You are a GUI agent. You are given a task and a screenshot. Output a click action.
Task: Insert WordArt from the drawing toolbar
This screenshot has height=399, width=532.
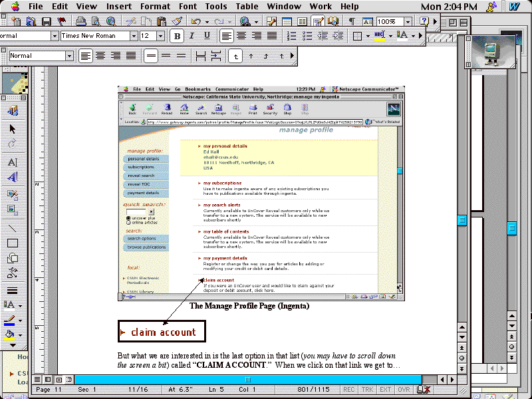(13, 177)
